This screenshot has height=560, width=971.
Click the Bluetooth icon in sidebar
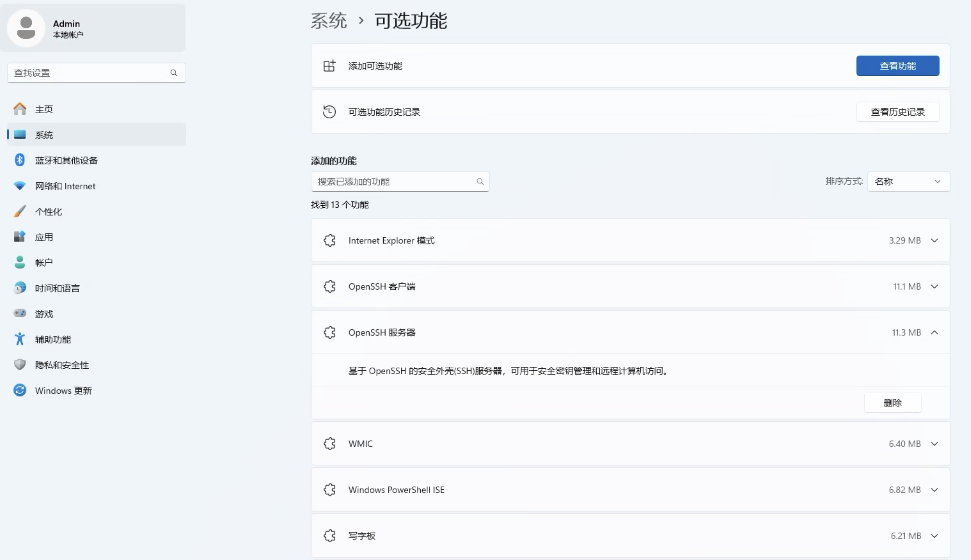click(20, 160)
